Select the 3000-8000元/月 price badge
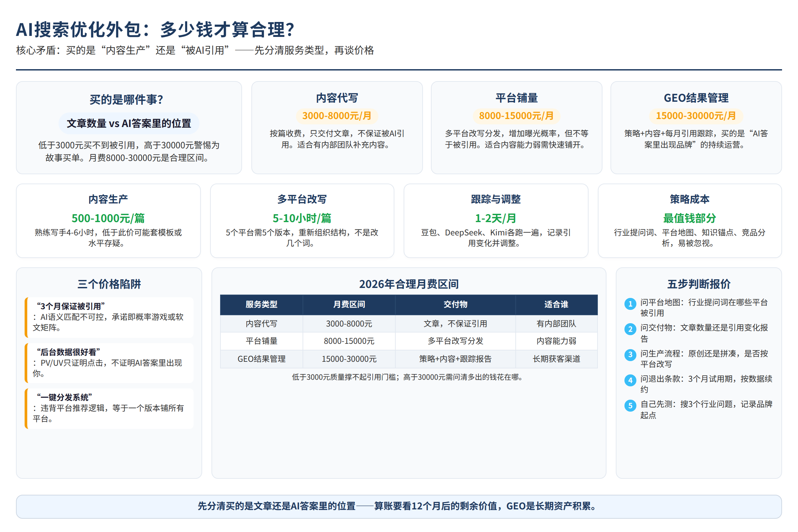The height and width of the screenshot is (532, 798). coord(337,116)
